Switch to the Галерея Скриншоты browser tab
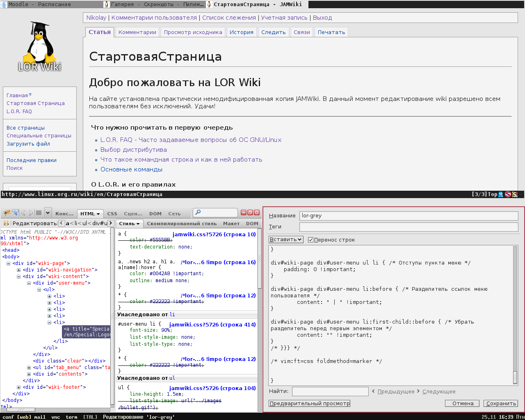The height and width of the screenshot is (420, 525). pos(154,4)
